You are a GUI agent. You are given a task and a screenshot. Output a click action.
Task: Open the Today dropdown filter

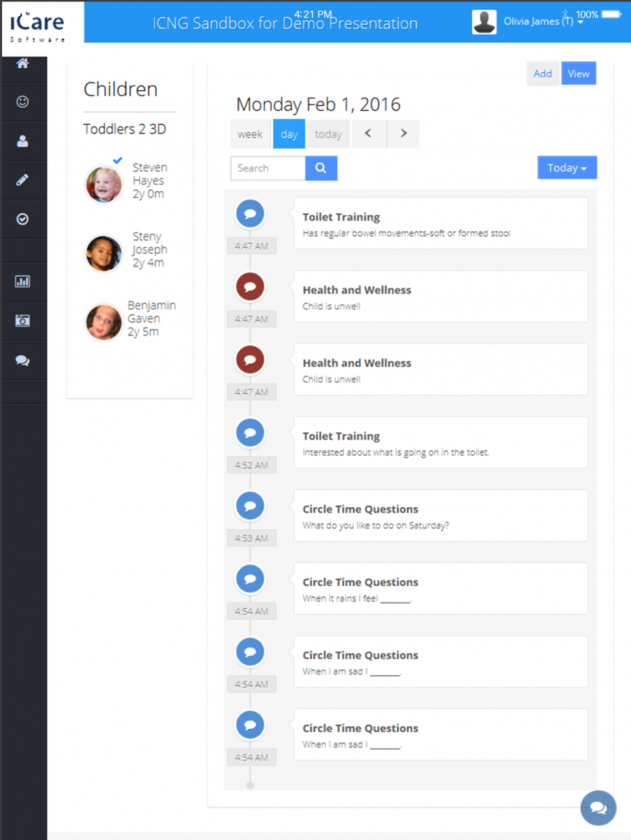[x=567, y=168]
